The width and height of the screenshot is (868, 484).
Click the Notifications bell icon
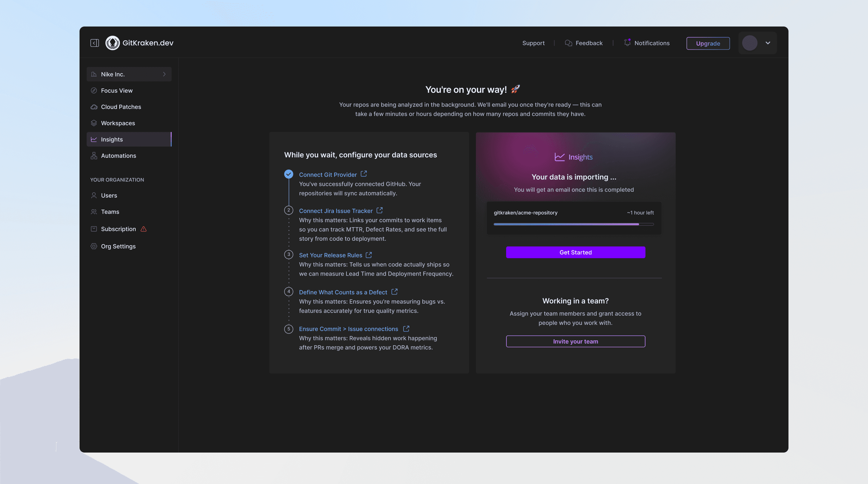pos(627,43)
